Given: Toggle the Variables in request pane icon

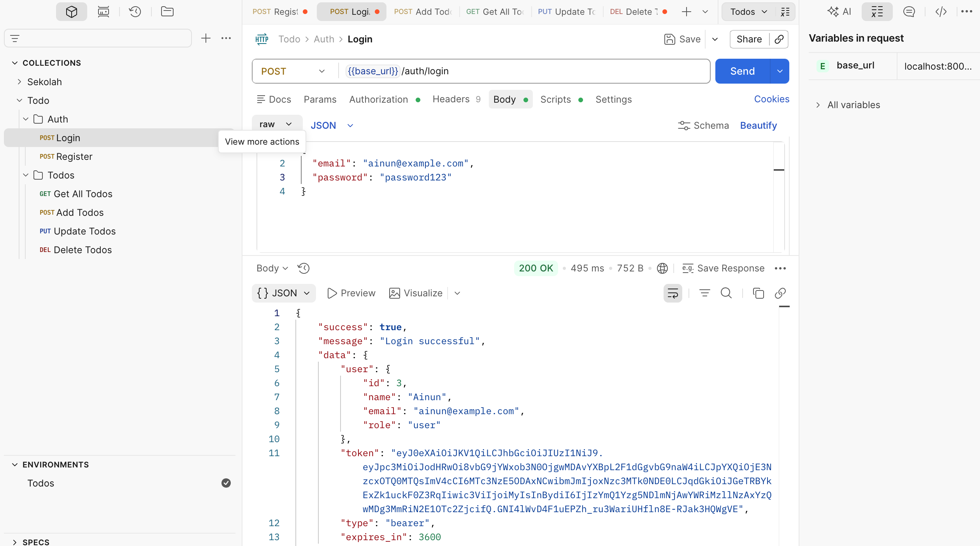Looking at the screenshot, I should click(877, 12).
